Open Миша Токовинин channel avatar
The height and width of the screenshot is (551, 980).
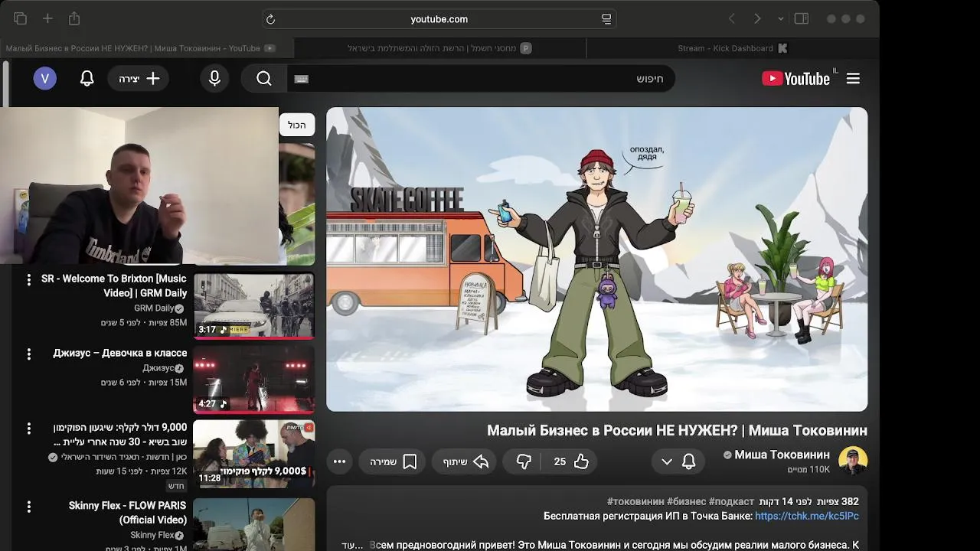pos(853,461)
